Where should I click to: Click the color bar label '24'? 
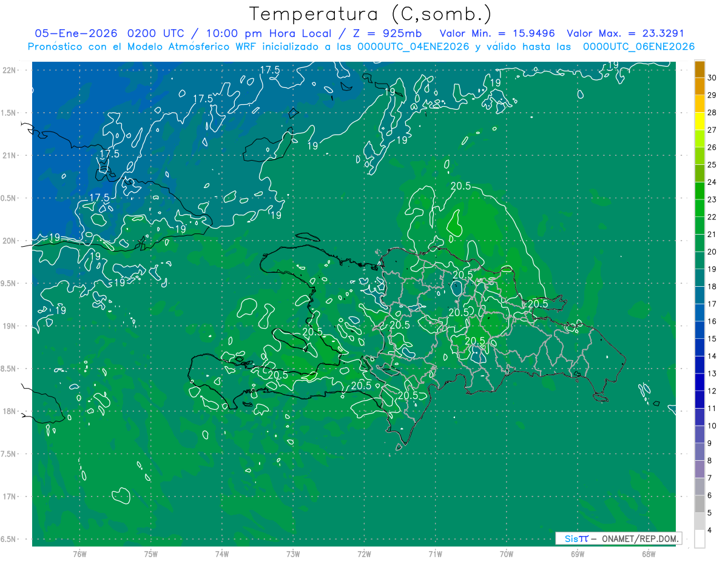[712, 182]
